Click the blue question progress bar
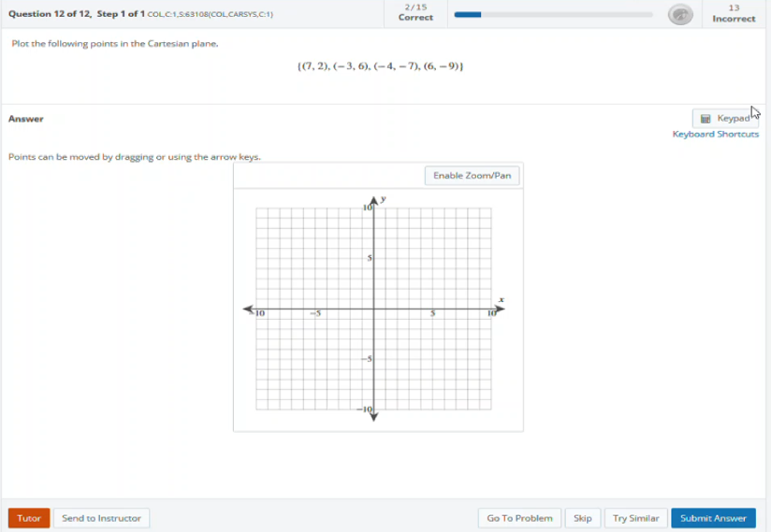 tap(468, 15)
